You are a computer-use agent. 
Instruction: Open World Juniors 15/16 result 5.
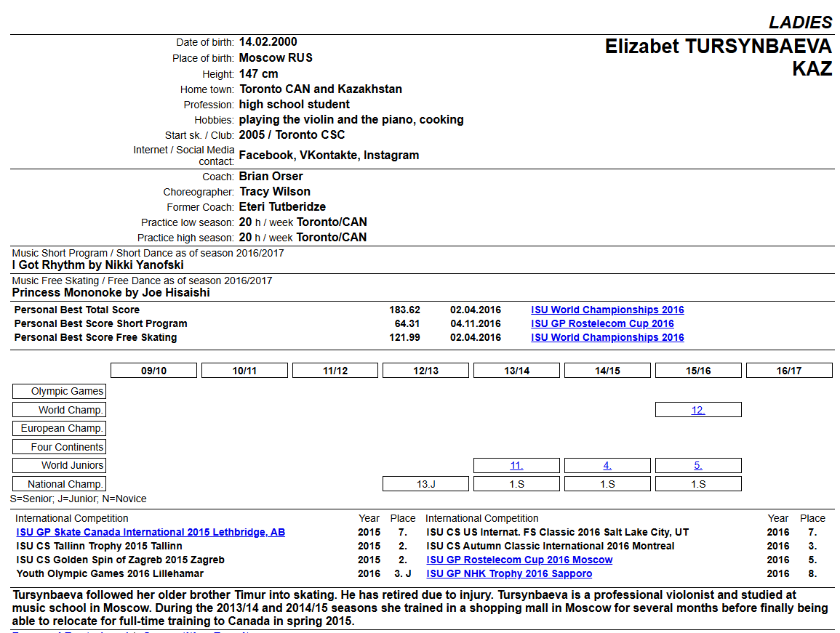(x=698, y=465)
